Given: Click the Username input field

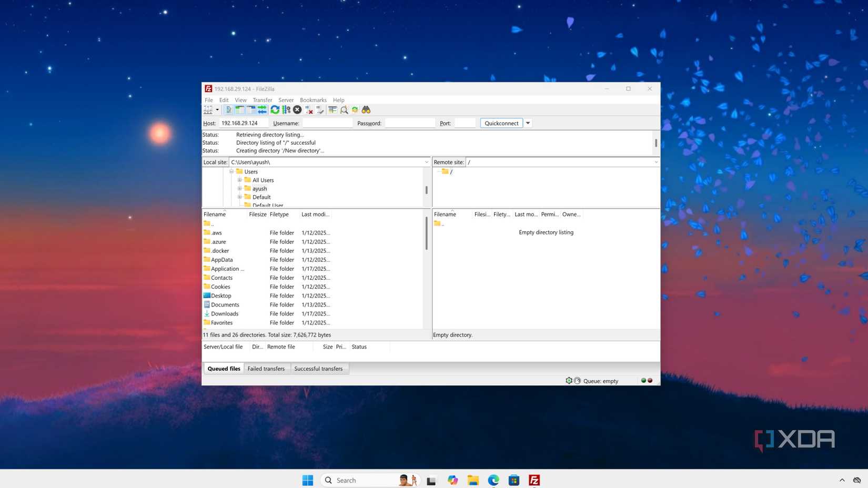Looking at the screenshot, I should point(328,123).
